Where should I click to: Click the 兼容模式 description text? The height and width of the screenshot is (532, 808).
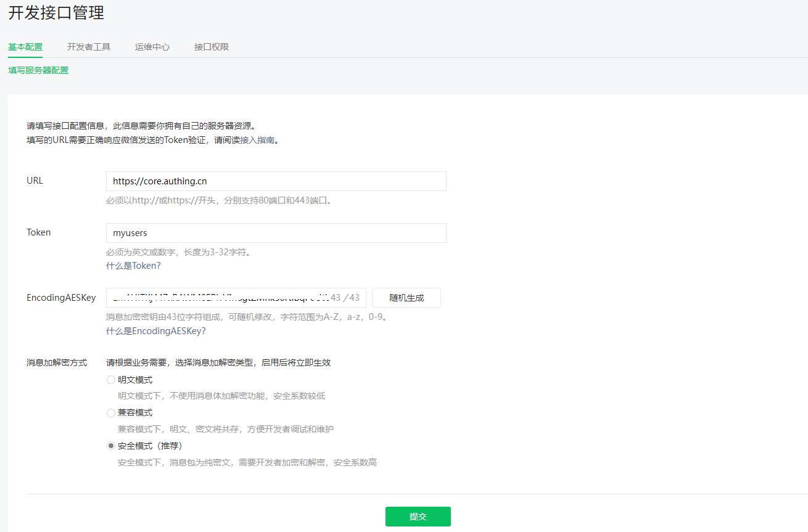(x=226, y=429)
